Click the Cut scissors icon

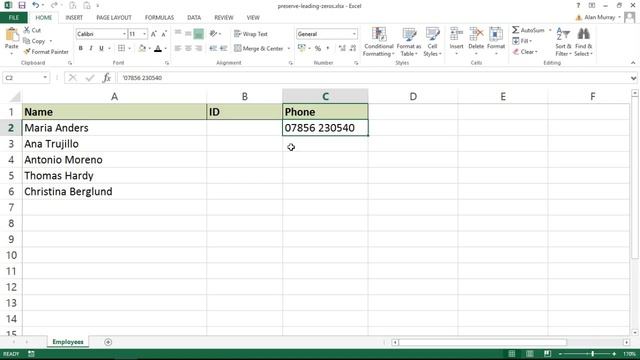tap(27, 30)
